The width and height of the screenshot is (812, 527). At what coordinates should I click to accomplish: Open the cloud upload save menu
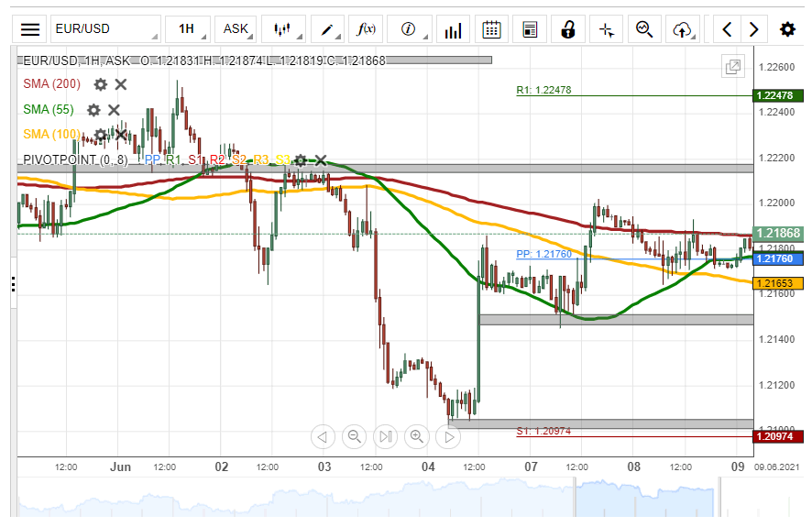(x=683, y=29)
